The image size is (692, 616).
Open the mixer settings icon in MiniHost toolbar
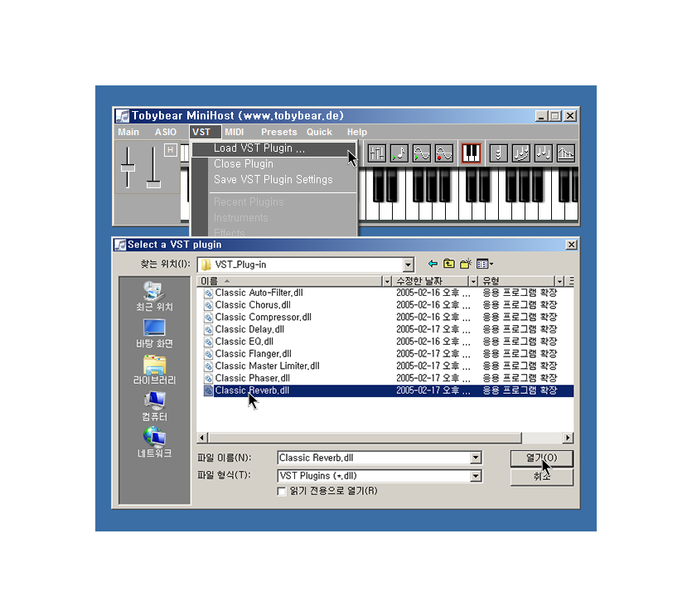coord(376,153)
